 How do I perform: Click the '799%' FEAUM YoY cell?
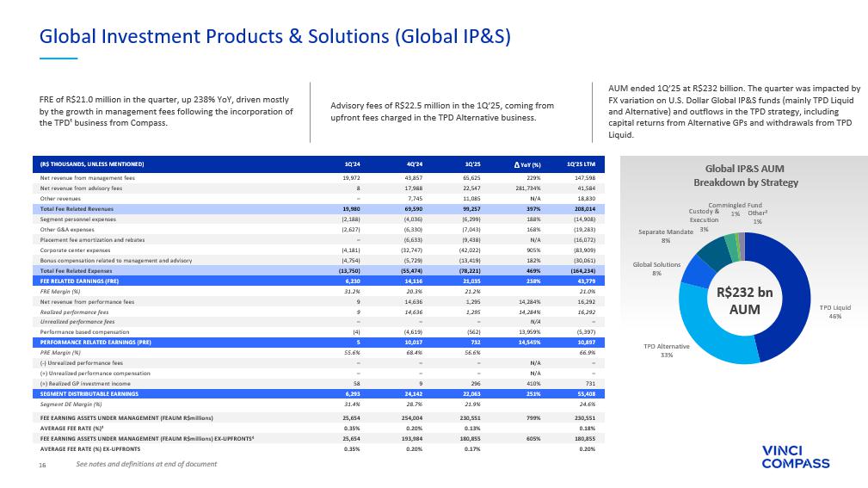coord(535,418)
